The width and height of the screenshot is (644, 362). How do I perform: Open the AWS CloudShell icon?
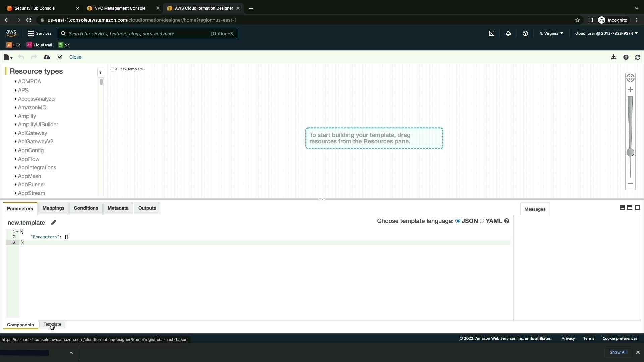(492, 33)
